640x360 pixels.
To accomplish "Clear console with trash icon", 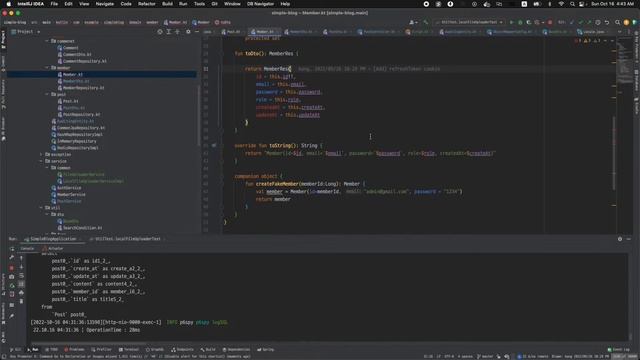I will 21,301.
